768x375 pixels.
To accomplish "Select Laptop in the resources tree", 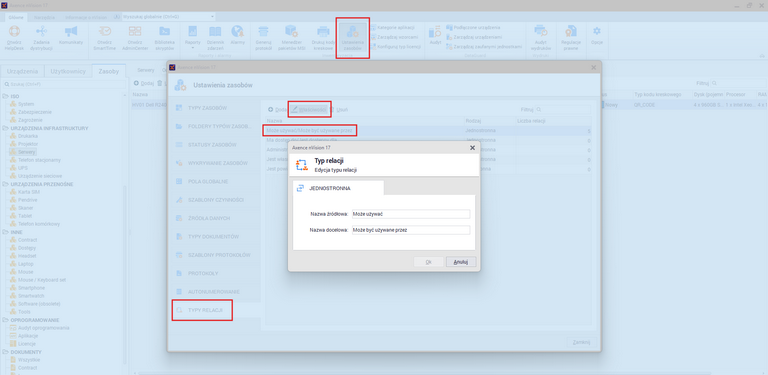I will (25, 264).
